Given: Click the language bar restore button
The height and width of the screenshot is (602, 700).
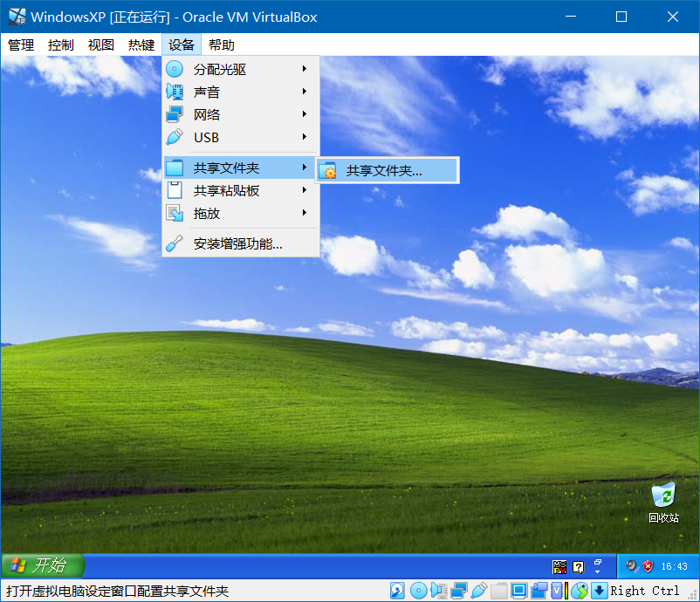Looking at the screenshot, I should tap(598, 562).
